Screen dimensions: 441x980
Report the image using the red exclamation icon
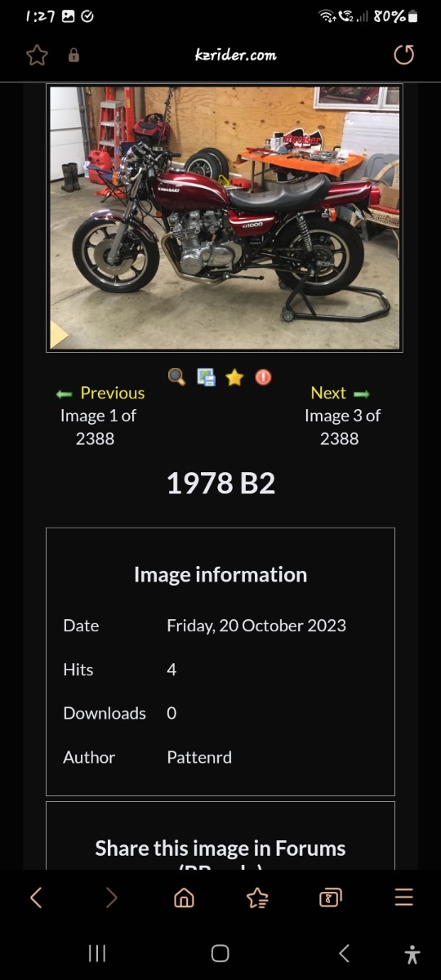[x=263, y=377]
